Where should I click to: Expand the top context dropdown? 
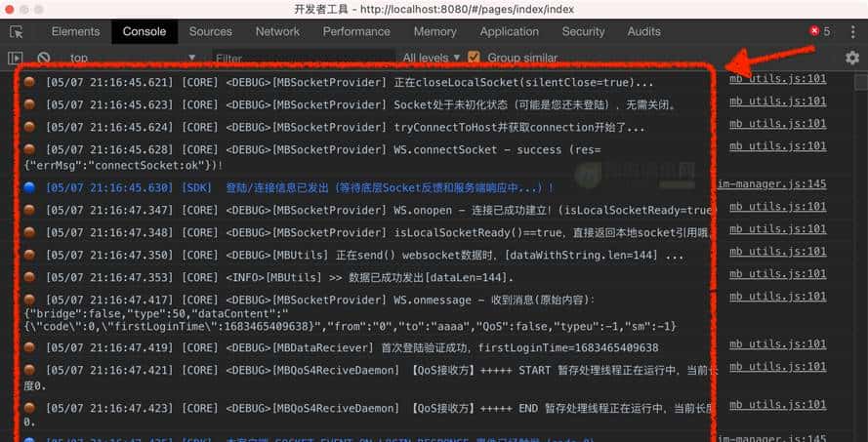(133, 58)
